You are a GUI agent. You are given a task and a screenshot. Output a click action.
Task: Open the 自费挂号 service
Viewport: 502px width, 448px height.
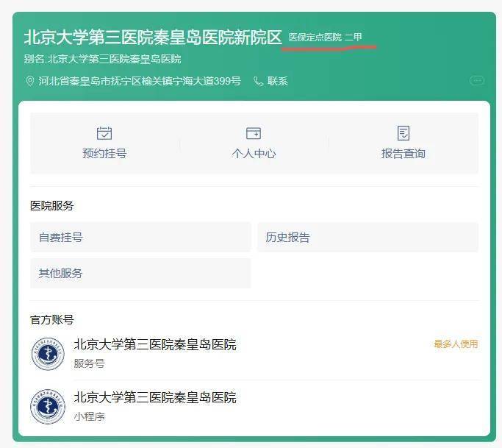pos(140,238)
